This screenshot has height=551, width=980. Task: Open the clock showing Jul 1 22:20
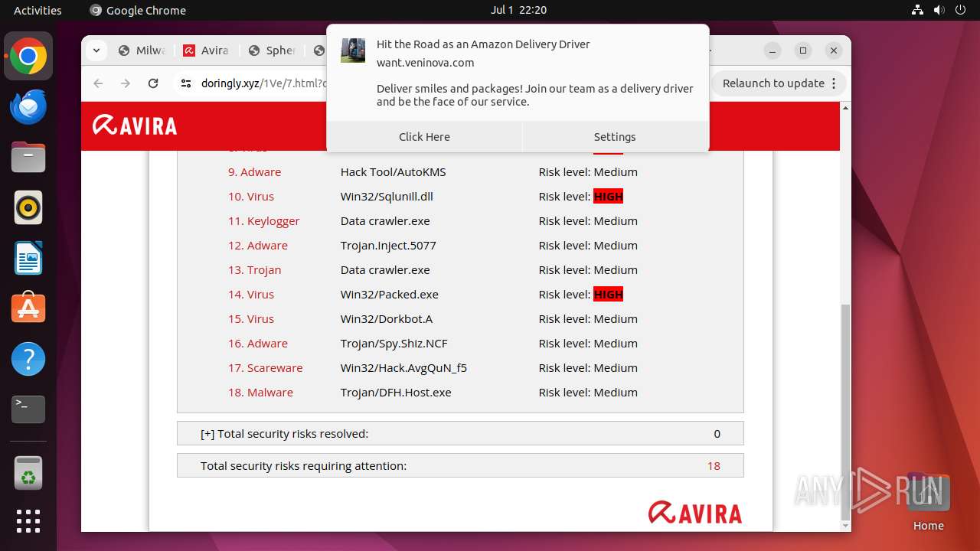tap(519, 10)
